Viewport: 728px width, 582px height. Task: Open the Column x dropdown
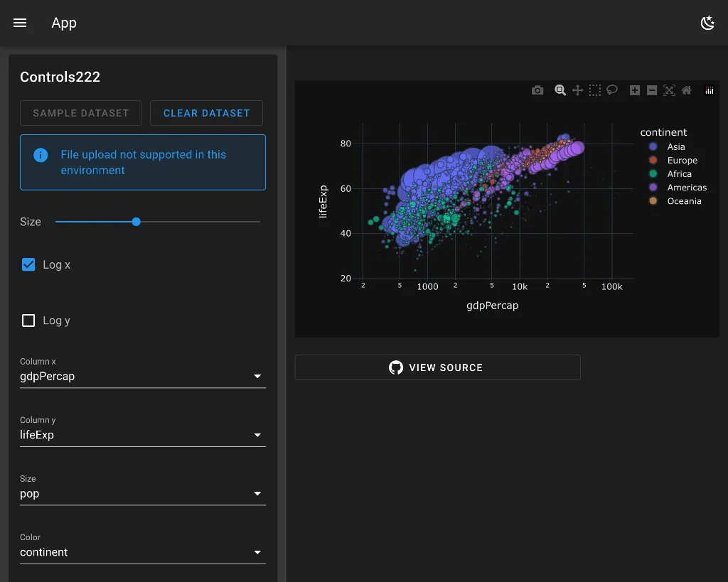142,376
